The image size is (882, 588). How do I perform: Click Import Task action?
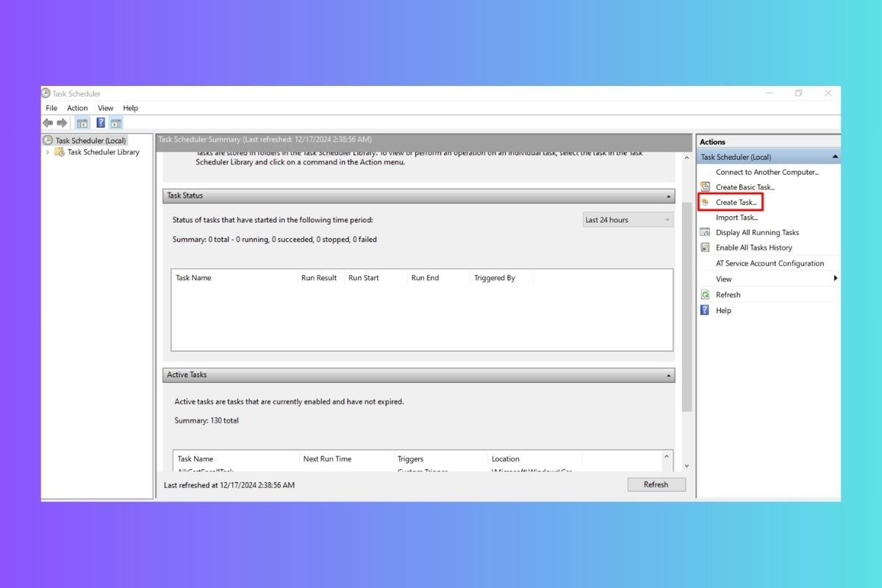tap(737, 218)
